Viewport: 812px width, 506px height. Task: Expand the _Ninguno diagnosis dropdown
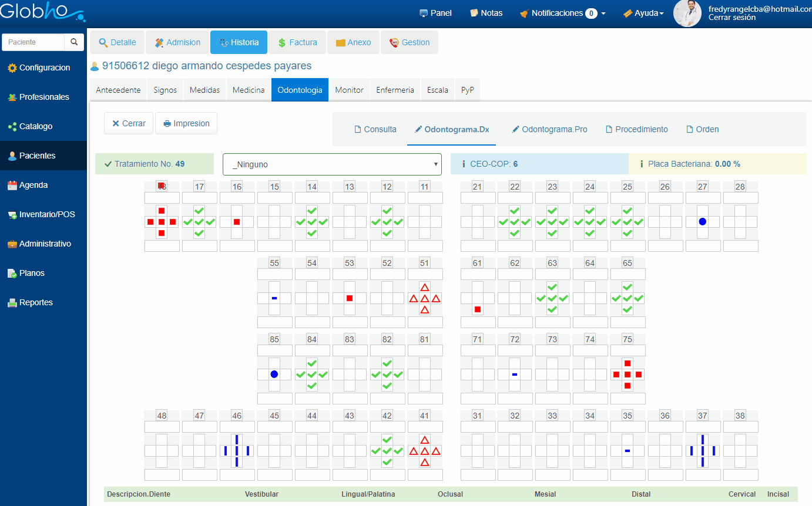(332, 164)
